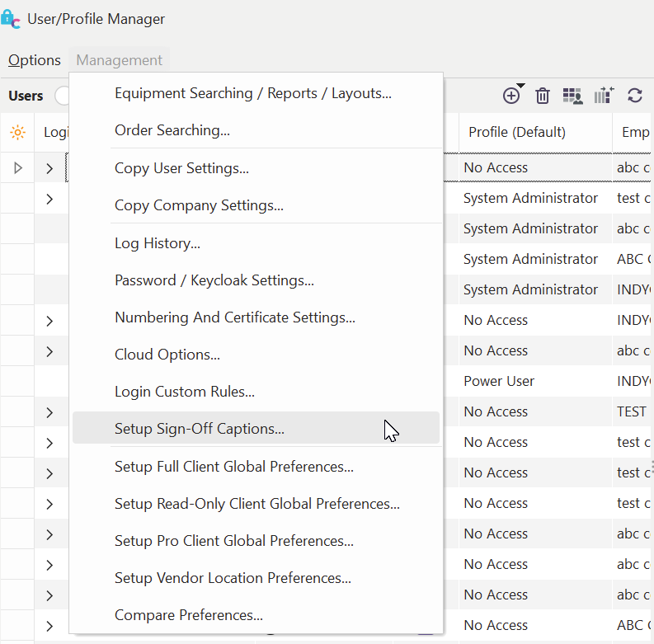
Task: Select Setup Sign-Off Captions menu entry
Action: pos(199,429)
